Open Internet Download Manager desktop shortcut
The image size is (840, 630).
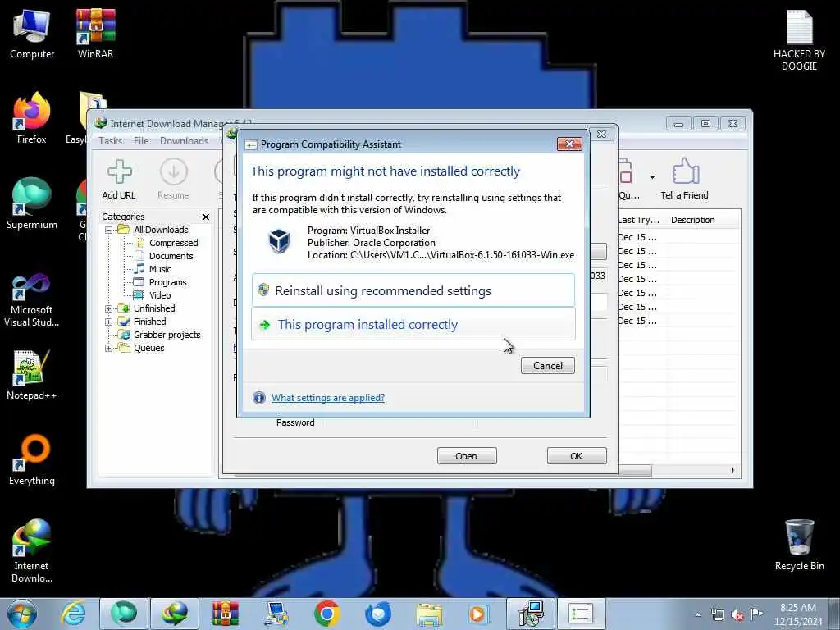pos(32,550)
